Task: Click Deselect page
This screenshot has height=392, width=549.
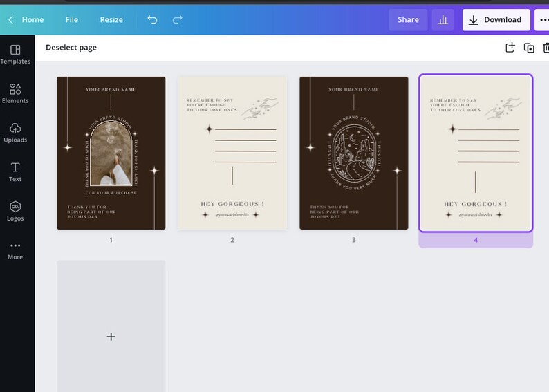Action: coord(71,48)
